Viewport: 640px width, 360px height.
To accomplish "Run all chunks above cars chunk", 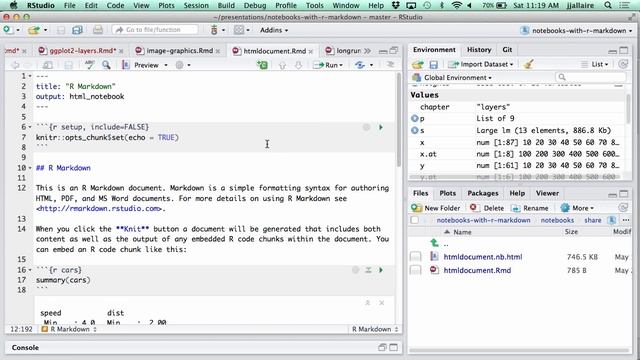I will pyautogui.click(x=368, y=270).
